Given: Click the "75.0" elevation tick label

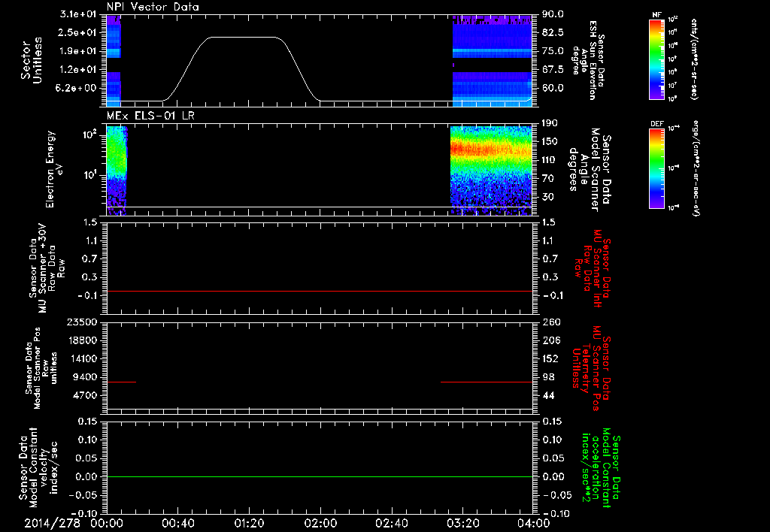Looking at the screenshot, I should pos(553,51).
